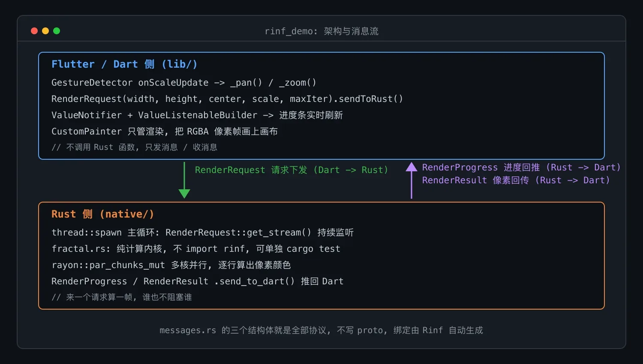Click the "fractal.rs: 纯计算内核" line

click(x=196, y=249)
